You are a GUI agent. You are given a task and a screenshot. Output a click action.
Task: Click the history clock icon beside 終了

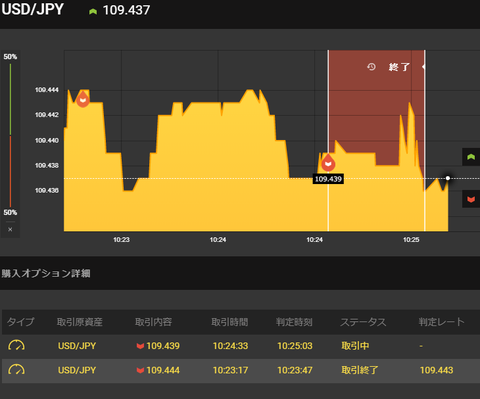coord(371,67)
